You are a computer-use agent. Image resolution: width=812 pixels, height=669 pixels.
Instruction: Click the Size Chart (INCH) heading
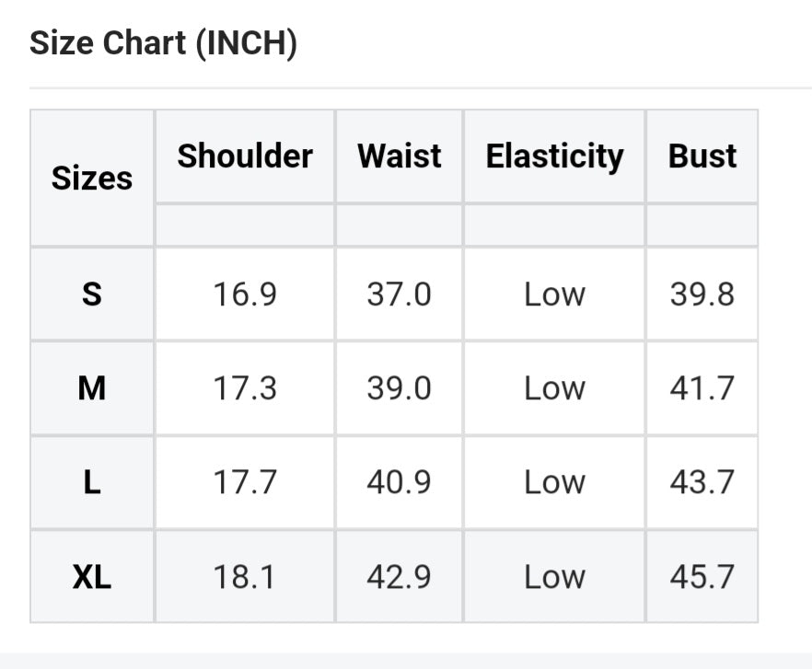163,43
